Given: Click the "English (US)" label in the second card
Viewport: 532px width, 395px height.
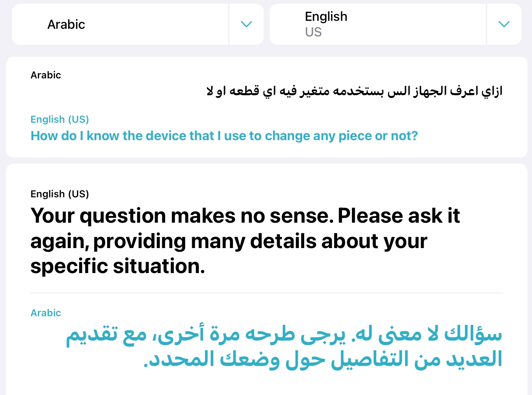Looking at the screenshot, I should [x=59, y=194].
